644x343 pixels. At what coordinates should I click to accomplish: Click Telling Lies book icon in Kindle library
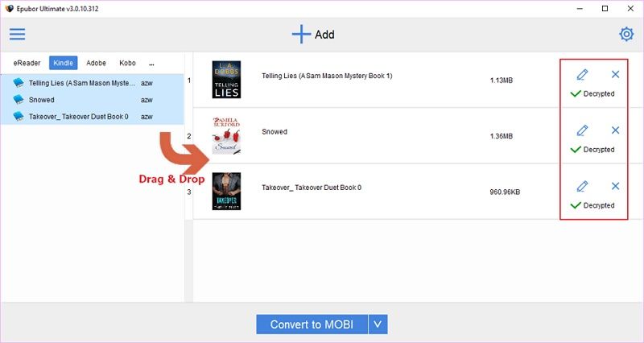19,83
